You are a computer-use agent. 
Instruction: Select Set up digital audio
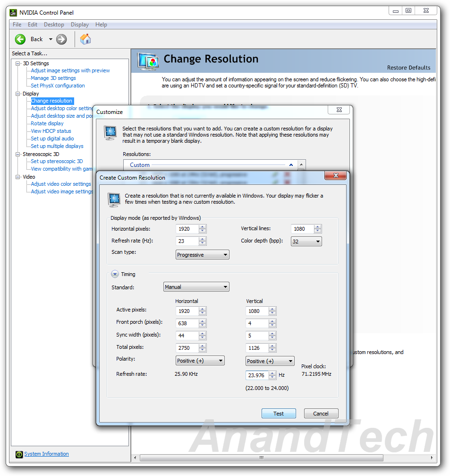[x=52, y=138]
